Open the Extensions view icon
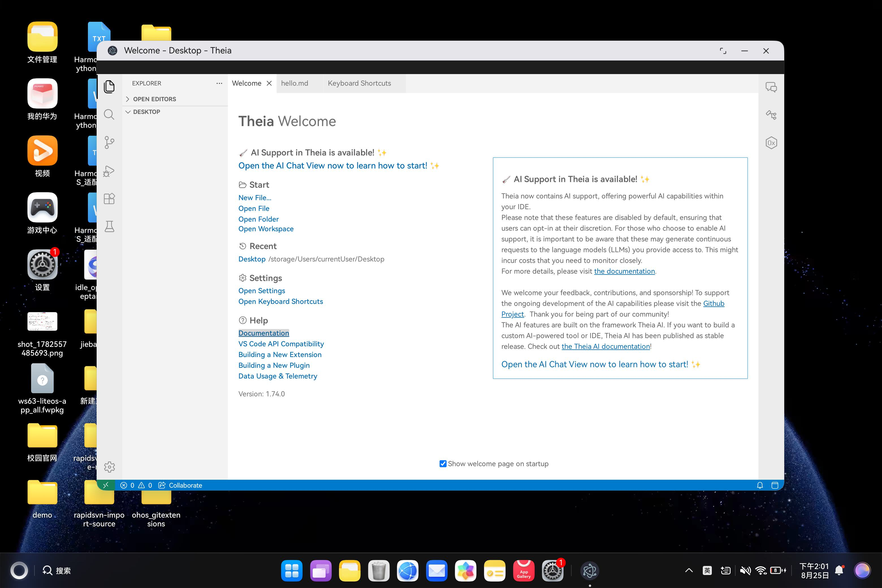The height and width of the screenshot is (588, 882). pyautogui.click(x=109, y=199)
